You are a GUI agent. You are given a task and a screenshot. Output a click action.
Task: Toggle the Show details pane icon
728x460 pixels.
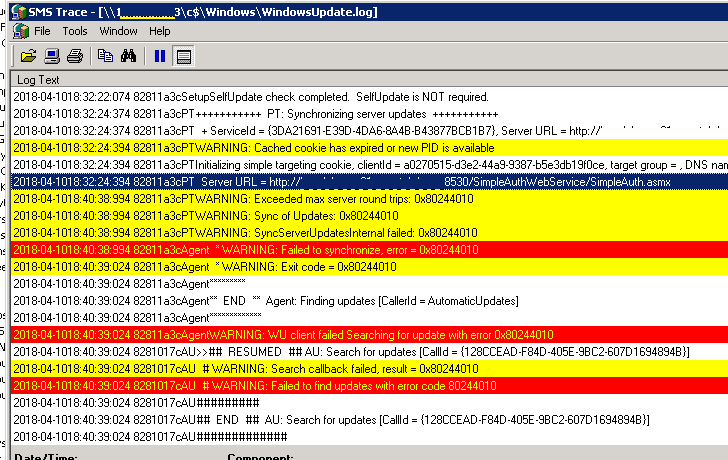[x=183, y=56]
